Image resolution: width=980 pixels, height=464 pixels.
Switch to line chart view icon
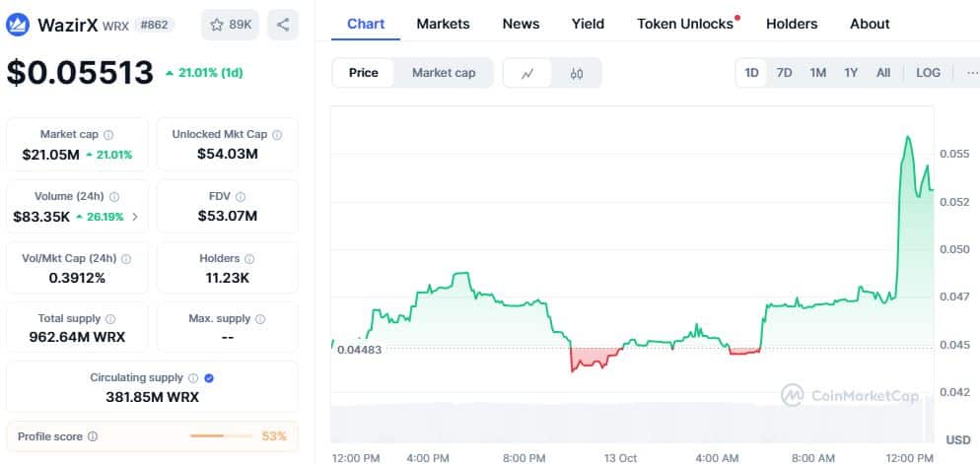click(528, 73)
